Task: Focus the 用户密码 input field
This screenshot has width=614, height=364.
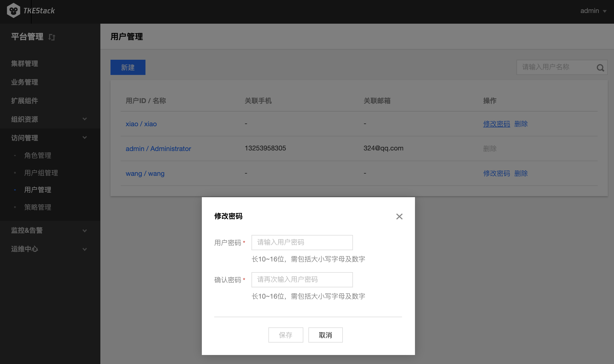Action: [x=302, y=243]
